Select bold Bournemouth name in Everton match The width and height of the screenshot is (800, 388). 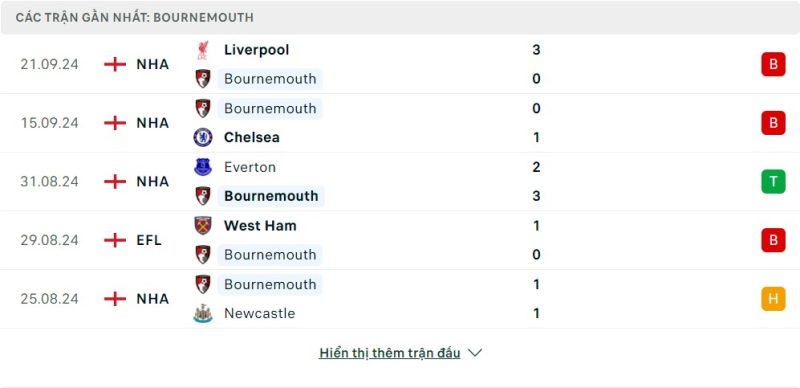point(271,196)
